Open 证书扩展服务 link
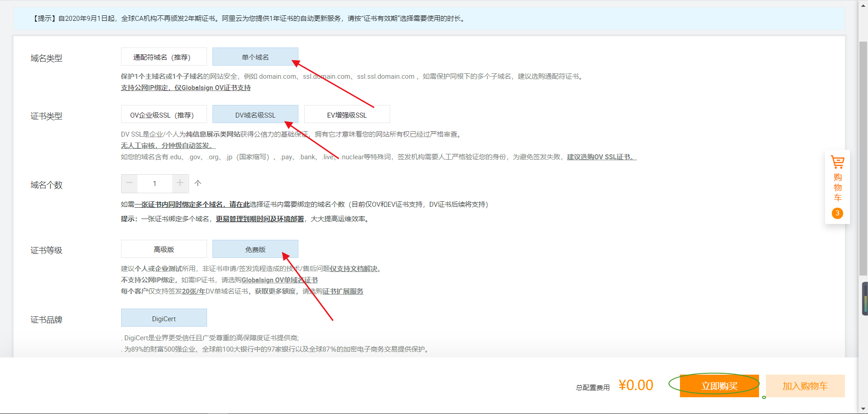 click(x=343, y=291)
